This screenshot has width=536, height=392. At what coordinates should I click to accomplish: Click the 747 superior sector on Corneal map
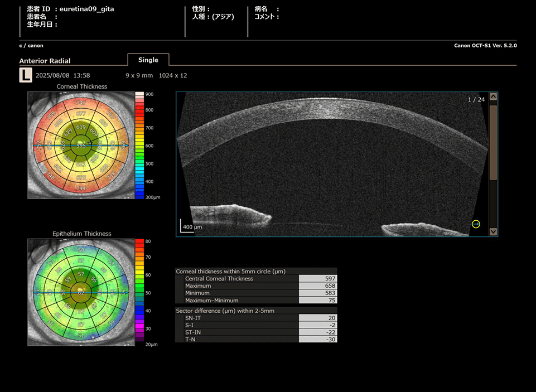tap(81, 103)
